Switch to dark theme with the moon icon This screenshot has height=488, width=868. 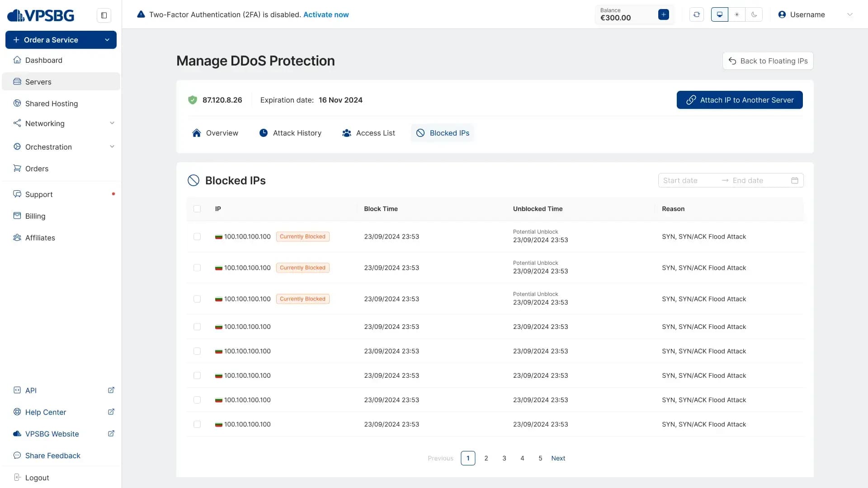pyautogui.click(x=754, y=14)
